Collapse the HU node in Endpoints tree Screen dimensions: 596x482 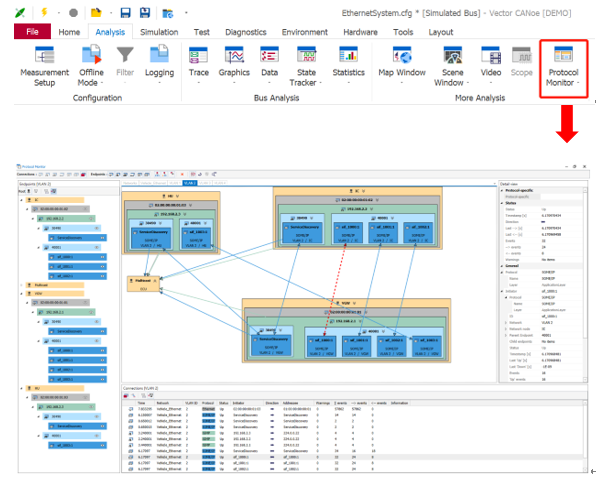[x=21, y=388]
